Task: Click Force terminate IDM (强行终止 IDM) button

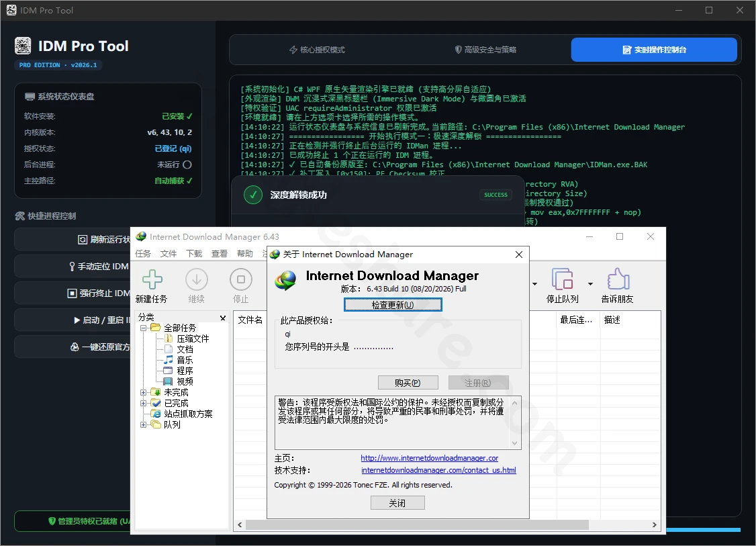Action: (73, 293)
